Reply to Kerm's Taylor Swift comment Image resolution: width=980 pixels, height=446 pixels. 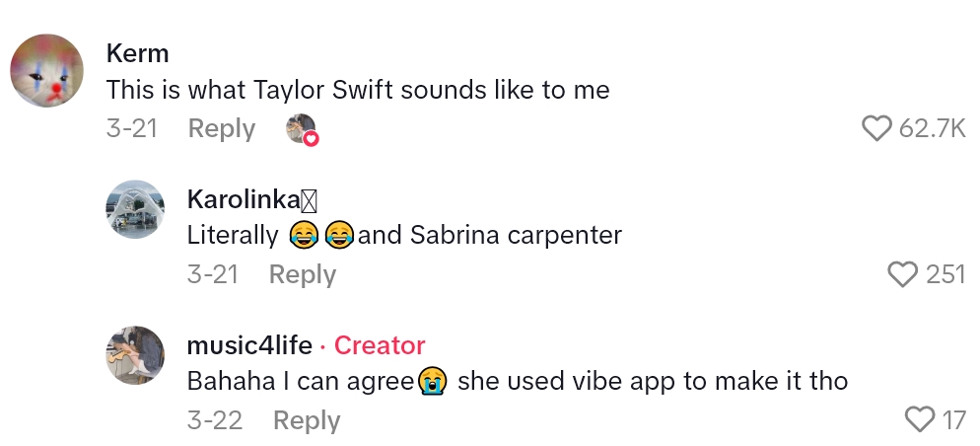(221, 128)
